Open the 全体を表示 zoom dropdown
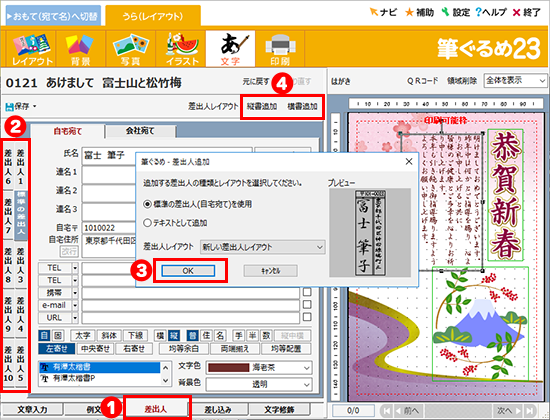This screenshot has height=420, width=550. 515,81
